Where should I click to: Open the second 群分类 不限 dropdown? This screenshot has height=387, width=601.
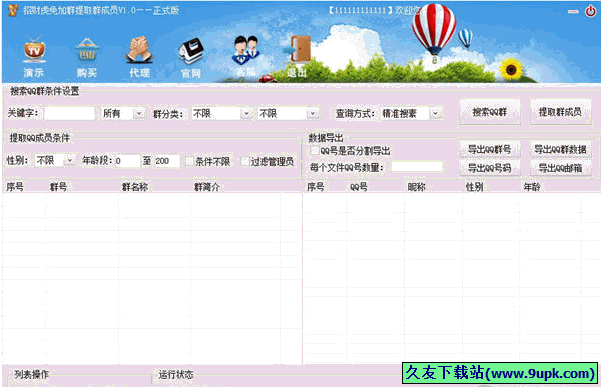point(313,113)
